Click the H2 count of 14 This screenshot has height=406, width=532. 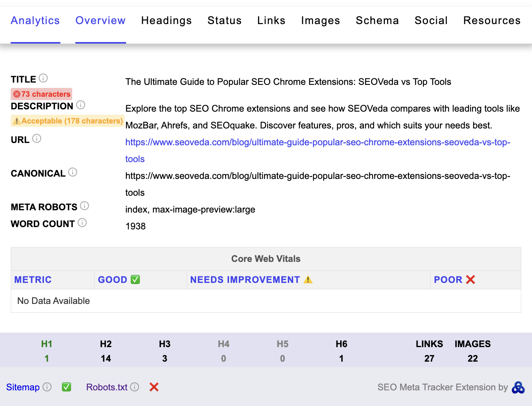click(106, 359)
